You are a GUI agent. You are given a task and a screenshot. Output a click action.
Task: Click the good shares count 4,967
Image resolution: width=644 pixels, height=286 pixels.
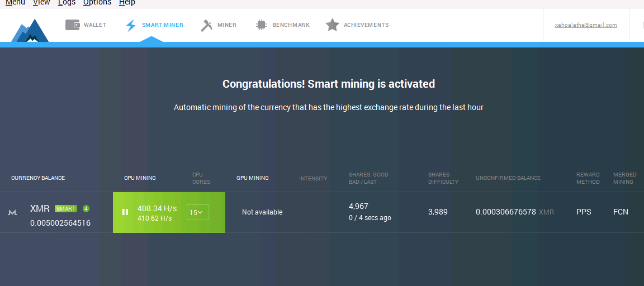358,206
